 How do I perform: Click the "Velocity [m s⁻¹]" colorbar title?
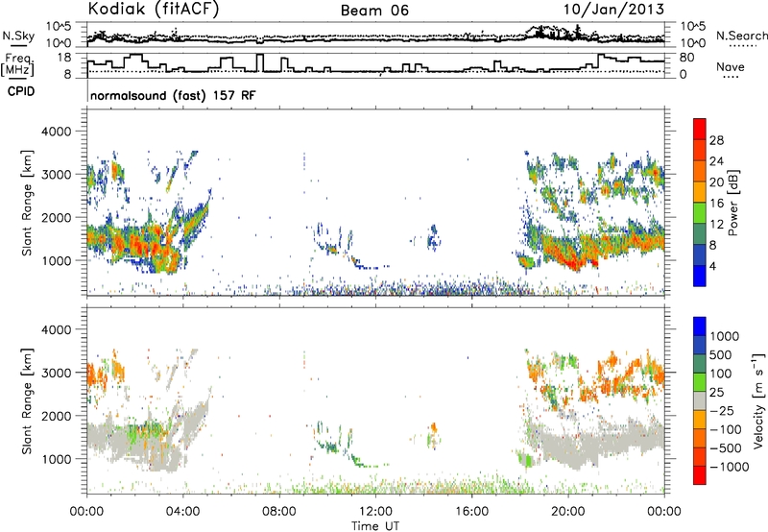758,400
